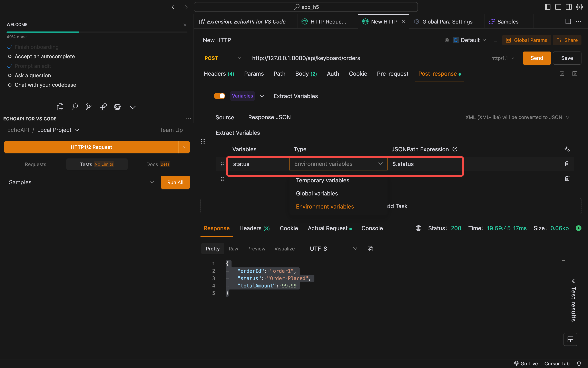Expand the Local Project dropdown
Viewport: 588px width, 368px height.
click(58, 130)
